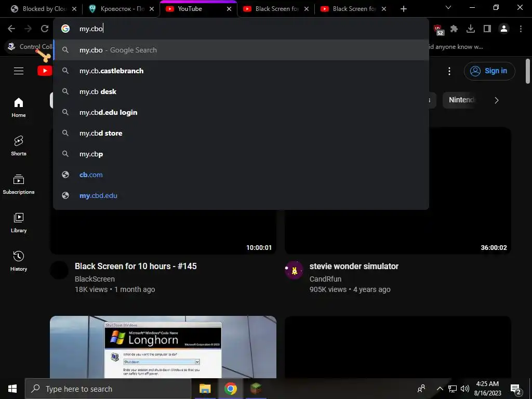Click the YouTube page vertical scrollbar
Image resolution: width=532 pixels, height=399 pixels.
click(x=528, y=71)
